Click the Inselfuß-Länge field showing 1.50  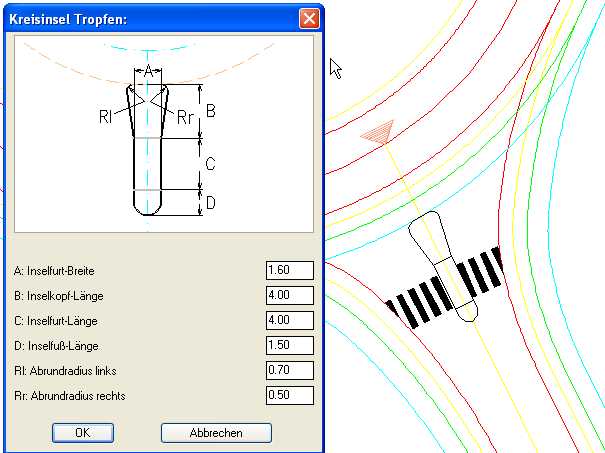pos(290,345)
